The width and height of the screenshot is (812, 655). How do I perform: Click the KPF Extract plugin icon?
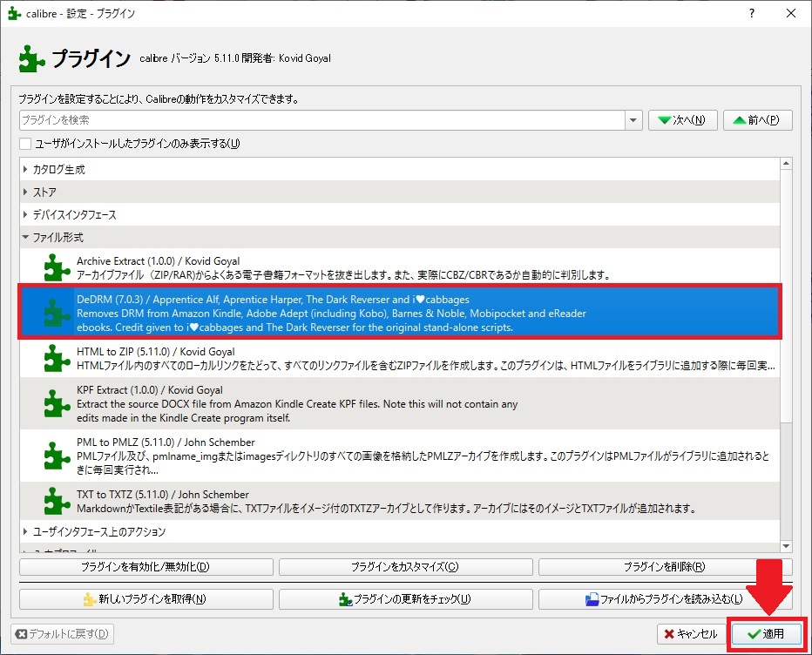pos(57,404)
